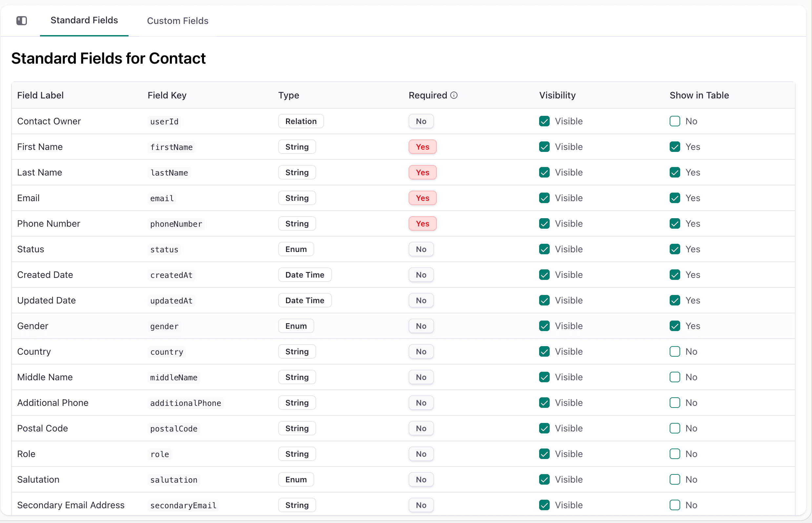This screenshot has width=812, height=523.
Task: Switch to the Custom Fields tab
Action: coord(177,21)
